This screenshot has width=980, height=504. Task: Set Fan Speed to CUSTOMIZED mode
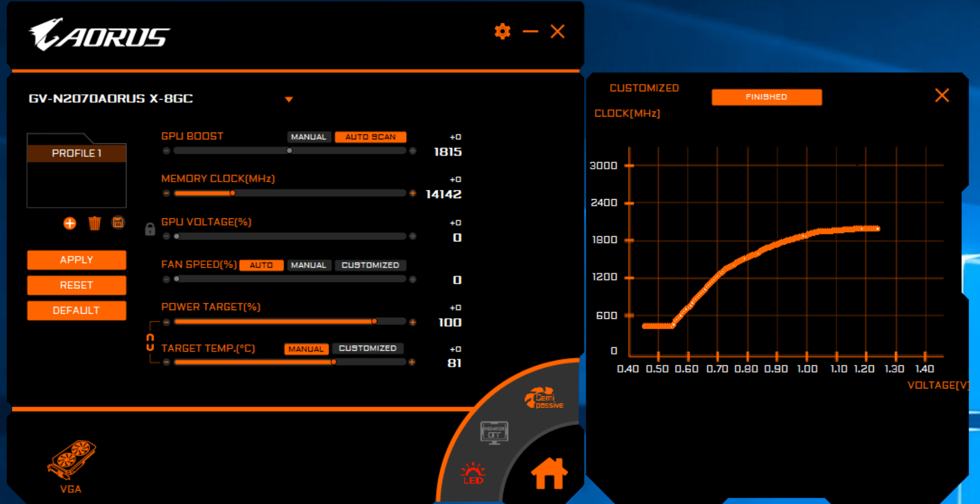[370, 265]
